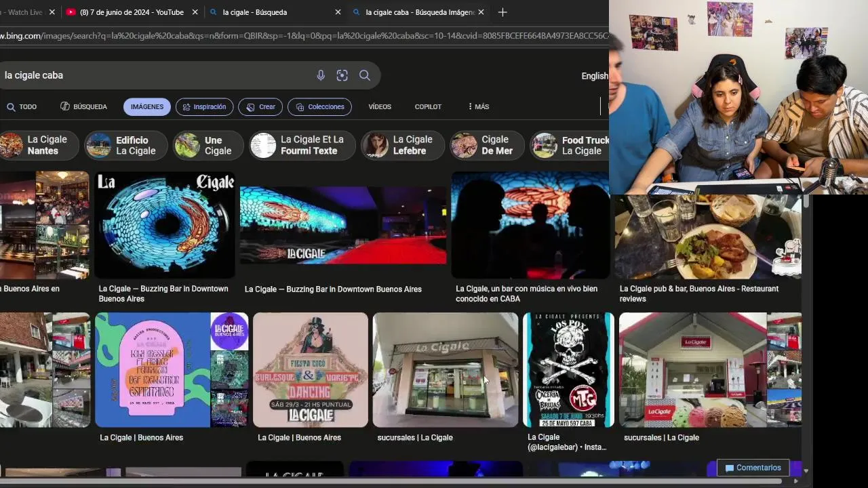Open the Colecciones section
868x488 pixels.
pyautogui.click(x=319, y=106)
